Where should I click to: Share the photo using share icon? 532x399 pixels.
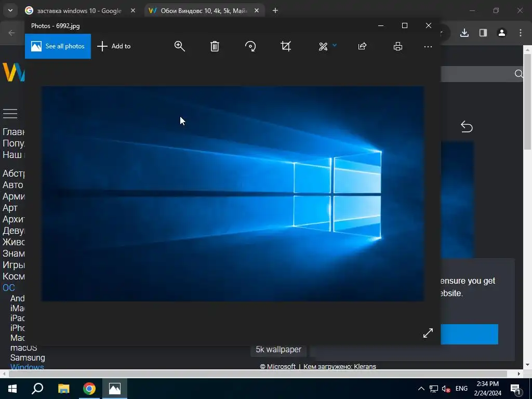tap(362, 46)
